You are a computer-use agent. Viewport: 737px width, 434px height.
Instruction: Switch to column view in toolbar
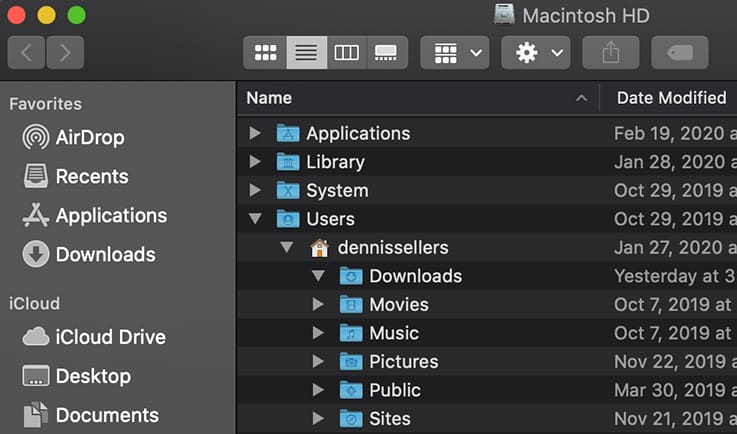(346, 53)
